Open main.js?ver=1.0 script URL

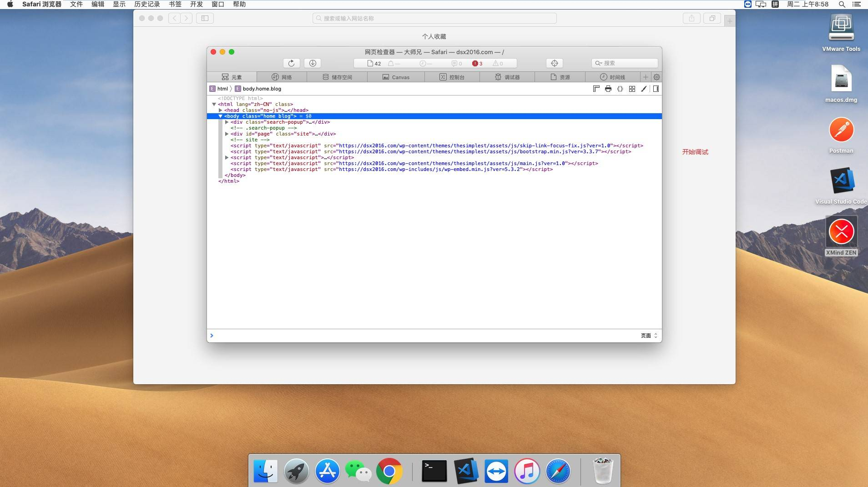[x=452, y=163]
